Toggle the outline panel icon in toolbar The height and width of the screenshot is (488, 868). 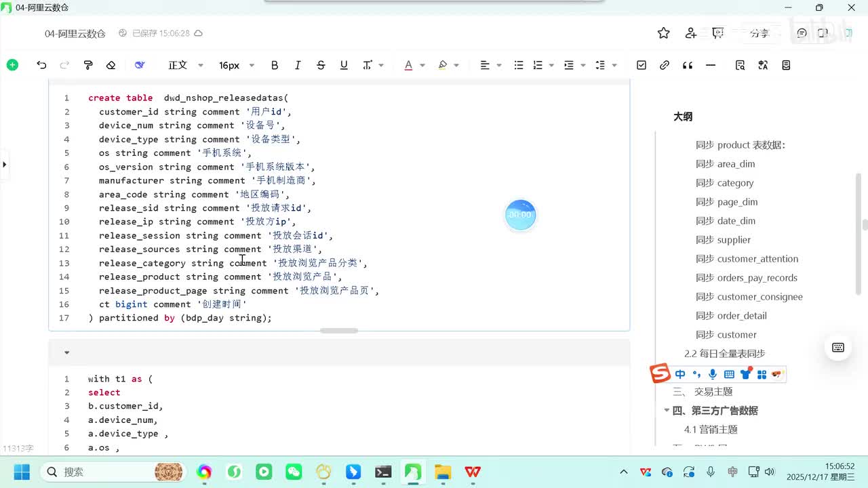tap(786, 65)
